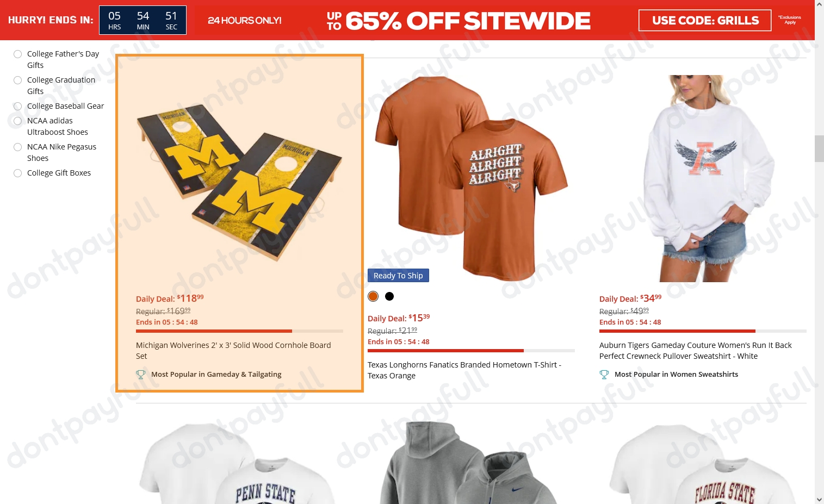Click the Michigan cornhole boards image
The image size is (824, 504).
239,179
